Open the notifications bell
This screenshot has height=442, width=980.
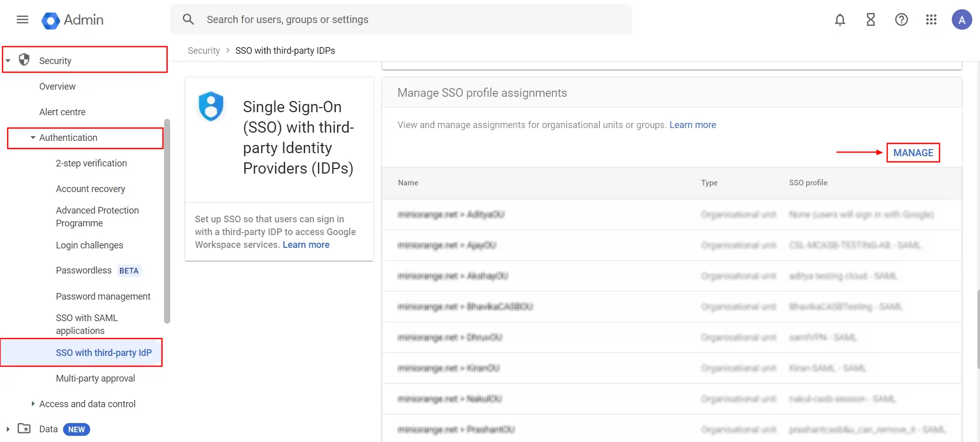[x=840, y=19]
